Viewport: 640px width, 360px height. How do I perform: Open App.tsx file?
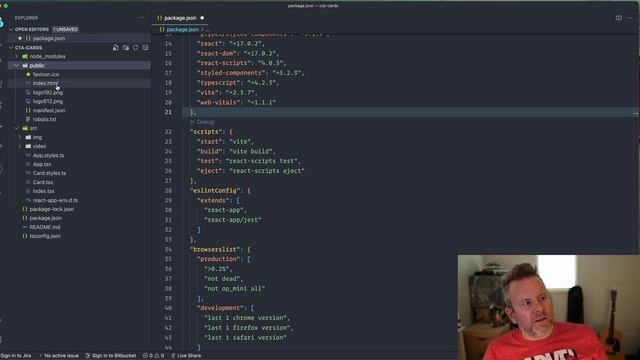(42, 164)
